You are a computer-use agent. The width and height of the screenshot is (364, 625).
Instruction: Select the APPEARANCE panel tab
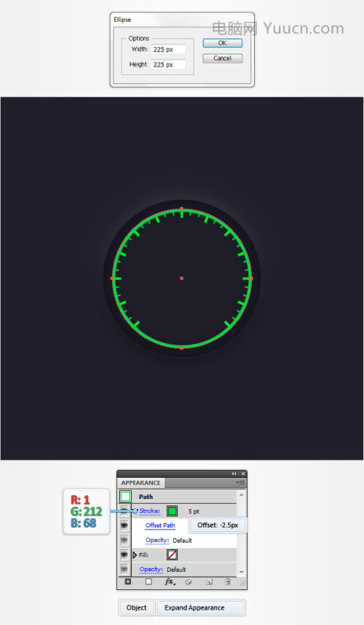141,483
